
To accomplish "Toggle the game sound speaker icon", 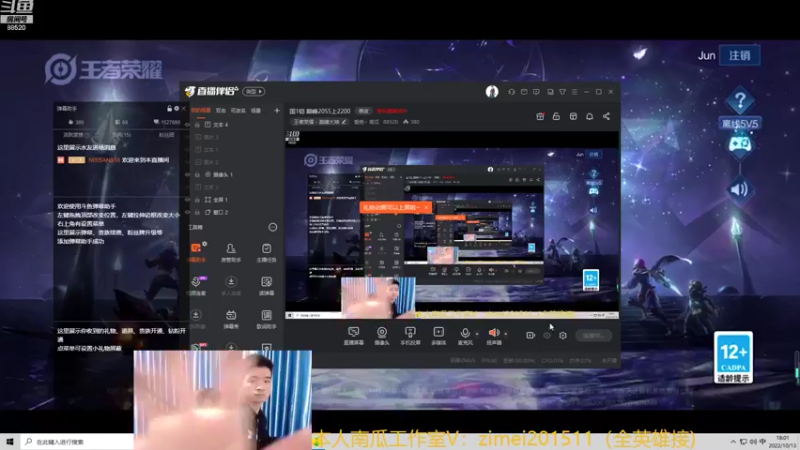I will click(x=739, y=190).
